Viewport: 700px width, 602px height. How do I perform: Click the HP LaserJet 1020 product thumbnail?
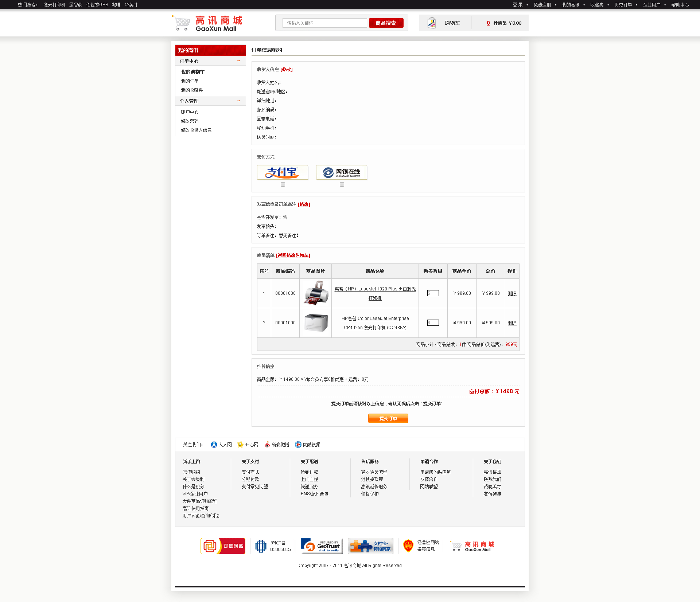316,293
